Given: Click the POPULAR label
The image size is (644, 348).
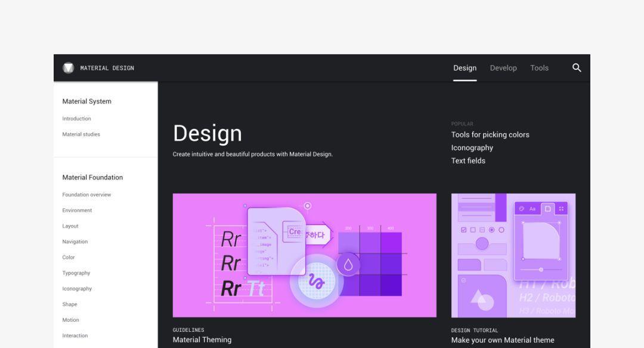Looking at the screenshot, I should coord(462,124).
